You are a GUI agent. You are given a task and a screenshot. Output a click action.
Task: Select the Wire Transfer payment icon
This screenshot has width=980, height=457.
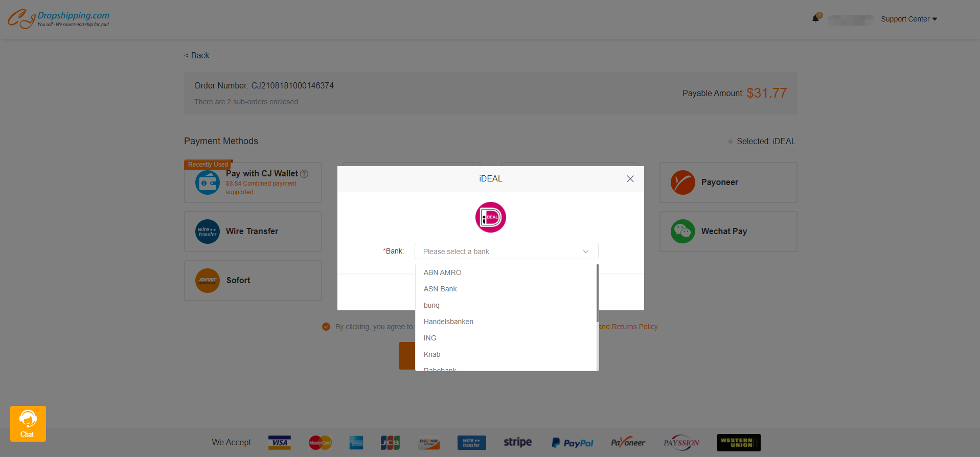click(208, 232)
